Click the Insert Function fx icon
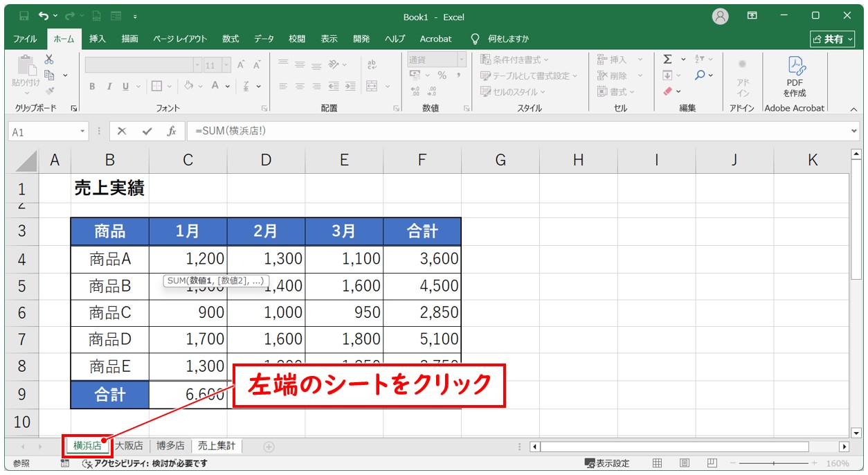The image size is (868, 475). coord(171,131)
